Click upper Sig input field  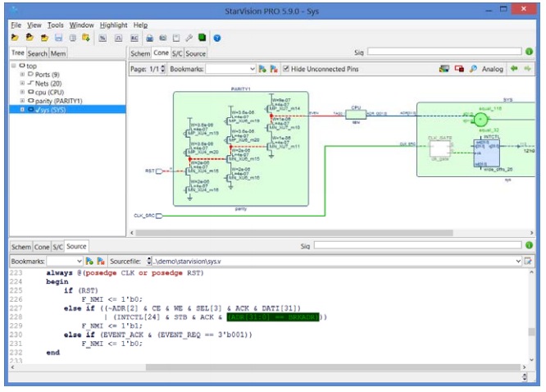click(444, 52)
